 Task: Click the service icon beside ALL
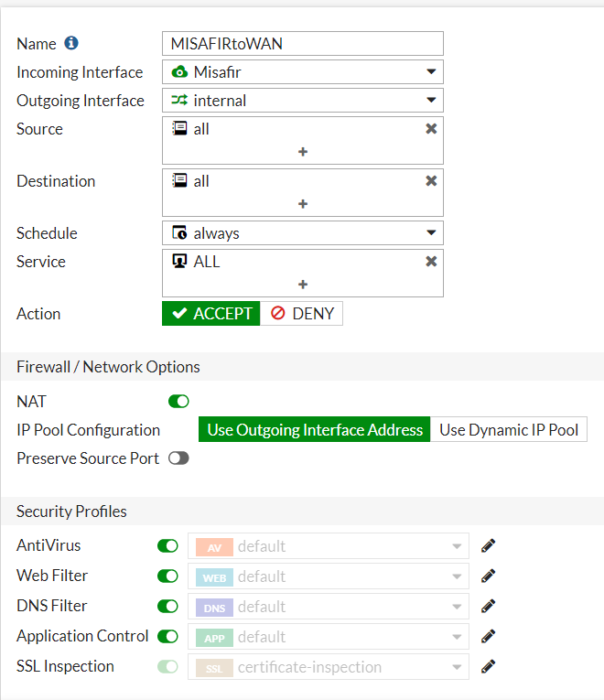(x=179, y=261)
